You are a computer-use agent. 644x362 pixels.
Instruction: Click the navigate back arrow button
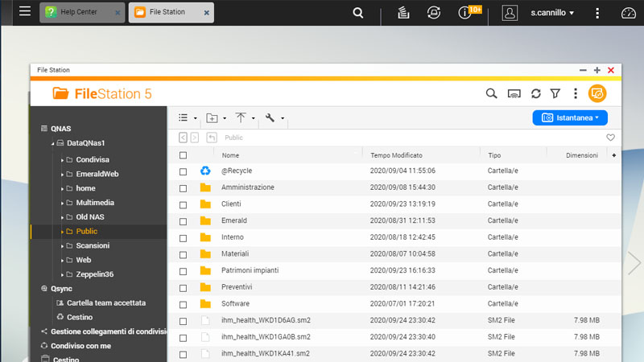pyautogui.click(x=184, y=138)
